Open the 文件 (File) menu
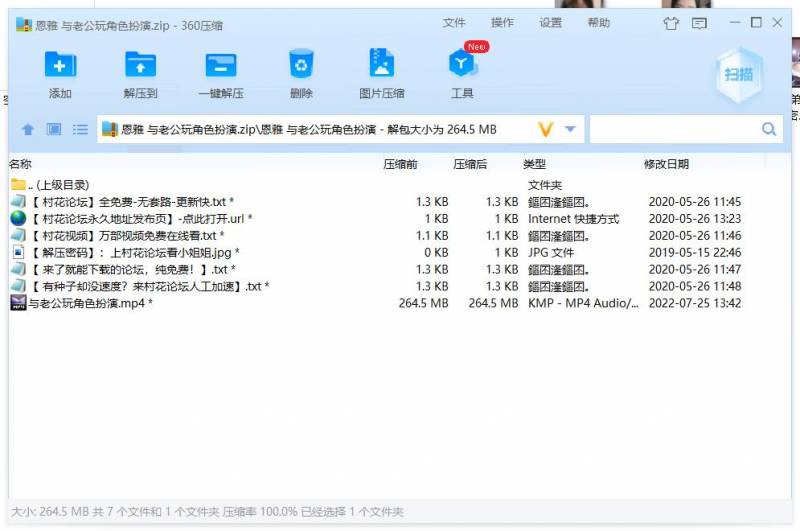This screenshot has width=800, height=531. click(x=454, y=23)
